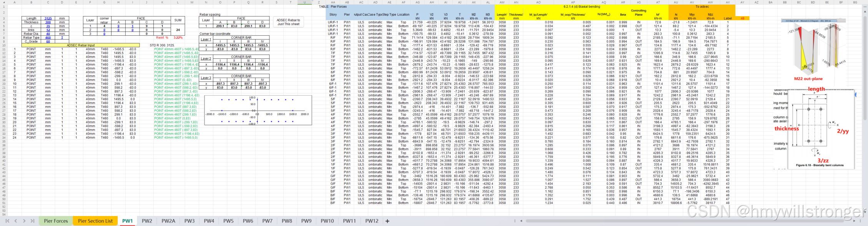
Task: Select the red 48 cell beside Label
Action: click(x=742, y=18)
